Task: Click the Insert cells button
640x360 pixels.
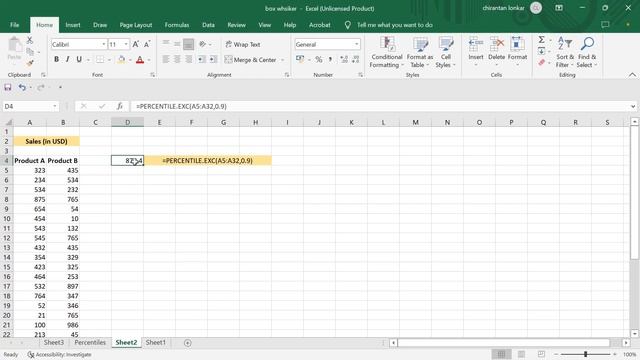Action: point(476,52)
